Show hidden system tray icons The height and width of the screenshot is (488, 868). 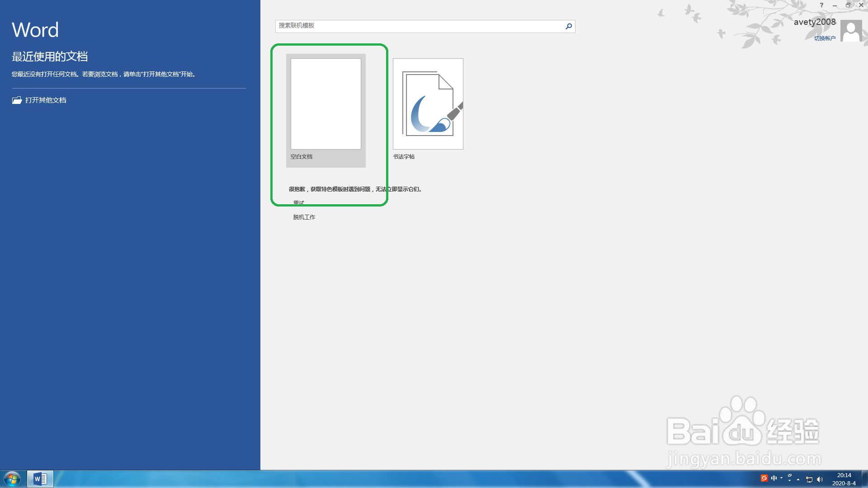[798, 479]
